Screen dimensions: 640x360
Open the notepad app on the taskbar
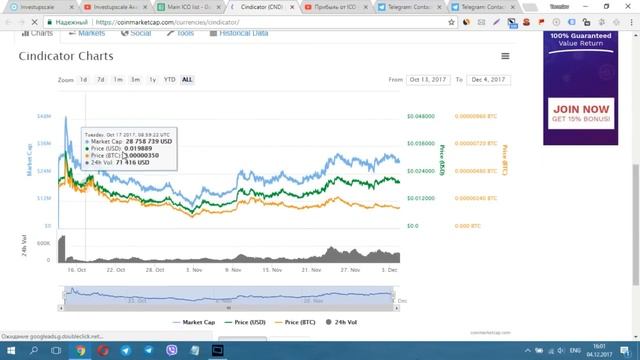(195, 351)
